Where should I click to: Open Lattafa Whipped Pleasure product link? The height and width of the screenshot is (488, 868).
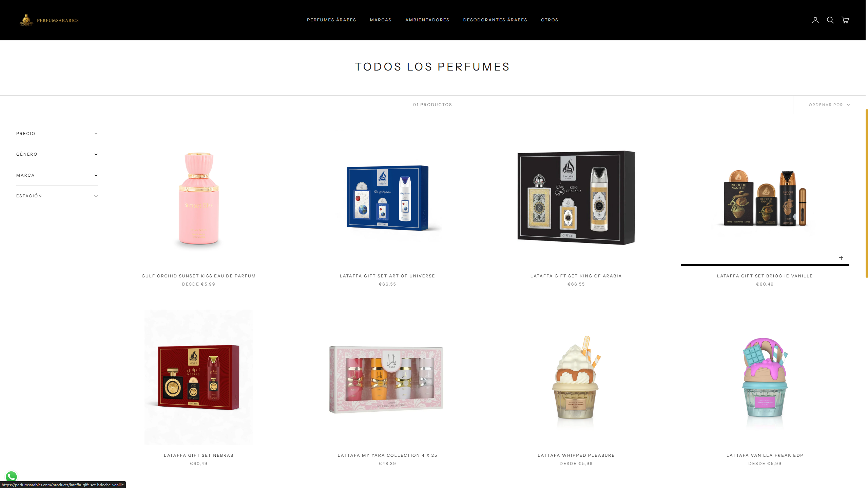point(576,455)
